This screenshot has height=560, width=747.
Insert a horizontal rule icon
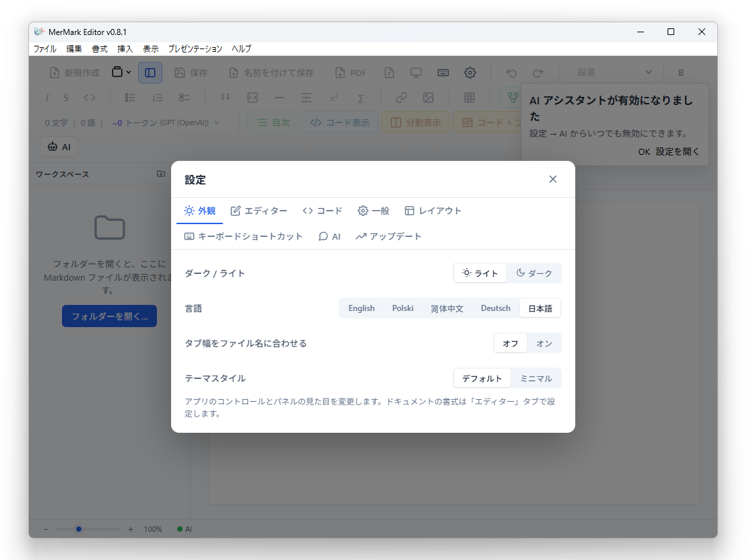click(280, 98)
